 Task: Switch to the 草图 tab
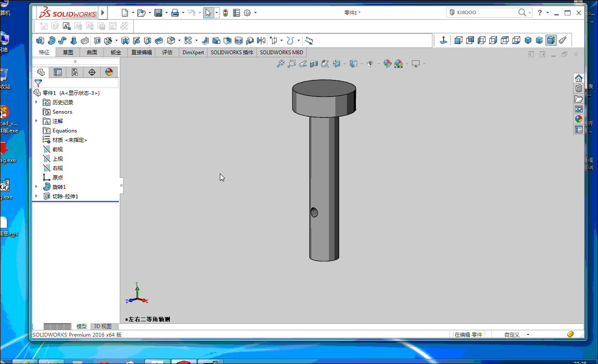[x=68, y=53]
